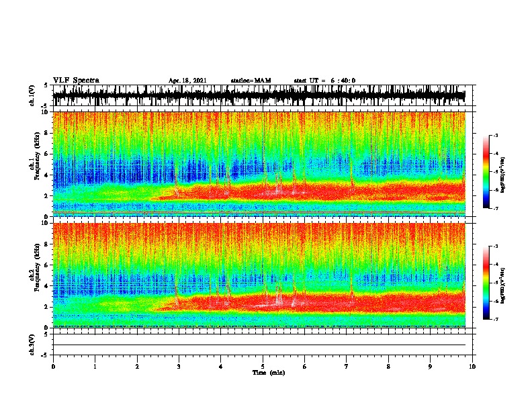Click the "8" tick on time axis
Viewport: 532px width, 411px height.
point(388,367)
